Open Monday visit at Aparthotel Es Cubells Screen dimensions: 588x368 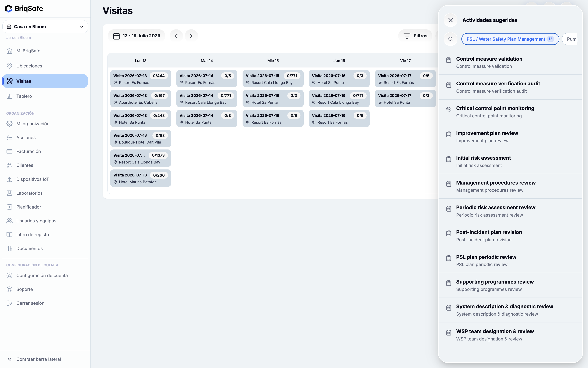pos(141,98)
